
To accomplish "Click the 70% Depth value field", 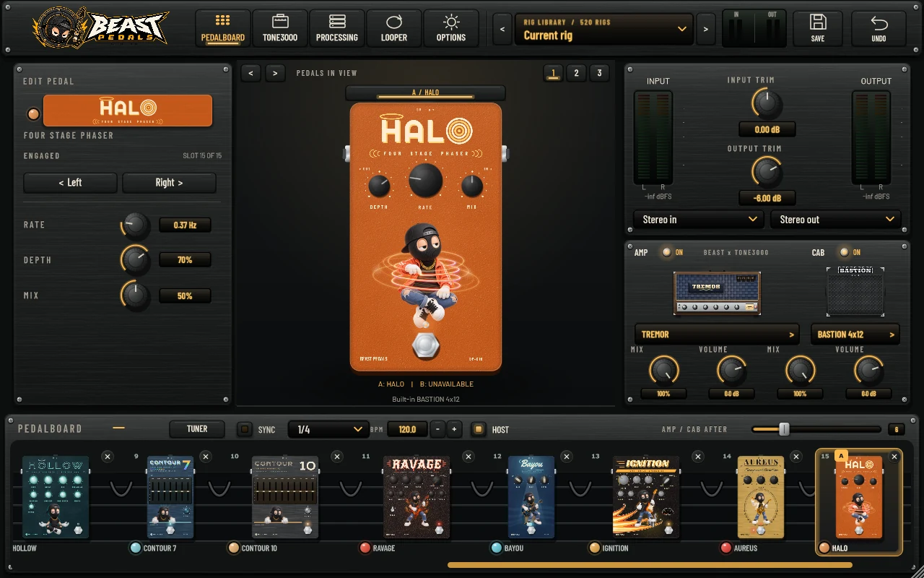I will click(x=185, y=260).
